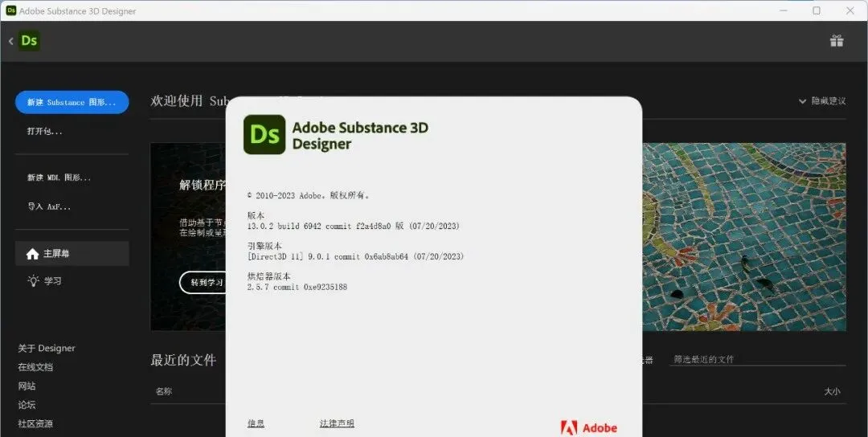Screen dimensions: 868x437
Task: Open the 关于 Designer link
Action: 47,348
